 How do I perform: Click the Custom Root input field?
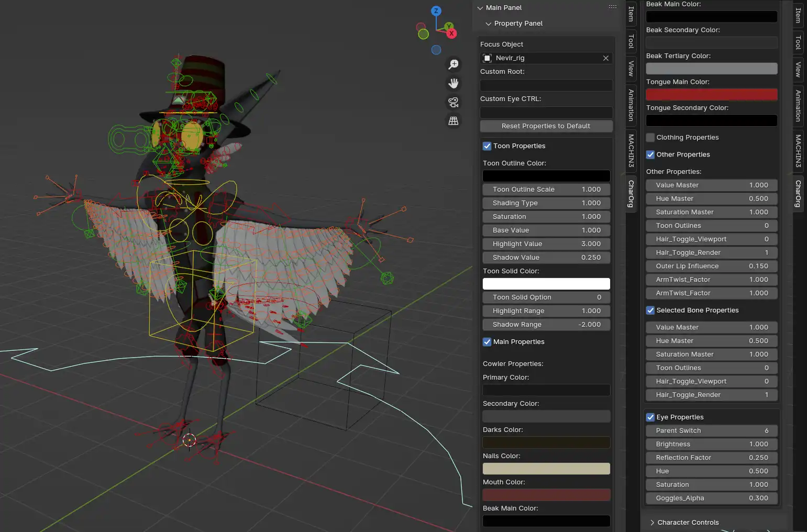pyautogui.click(x=546, y=85)
